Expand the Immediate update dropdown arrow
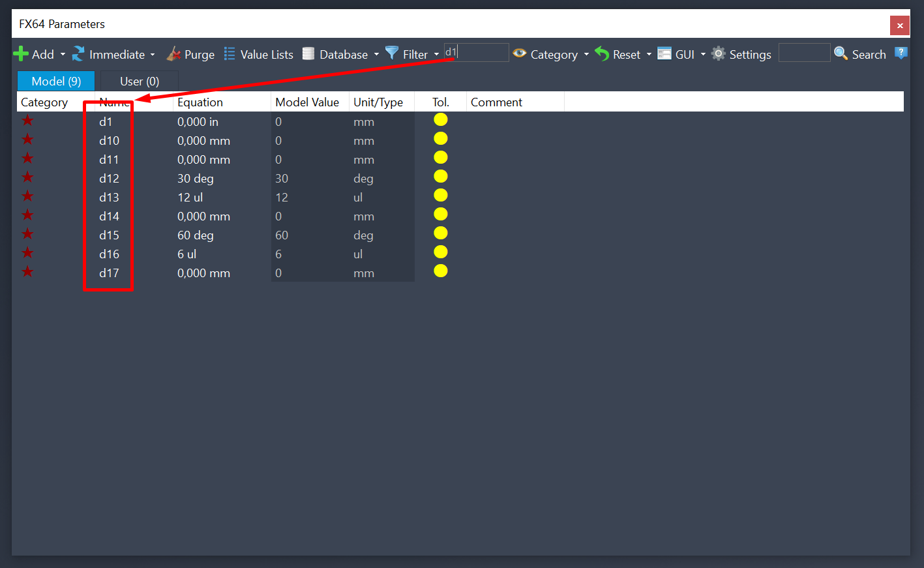This screenshot has width=924, height=568. (x=153, y=55)
